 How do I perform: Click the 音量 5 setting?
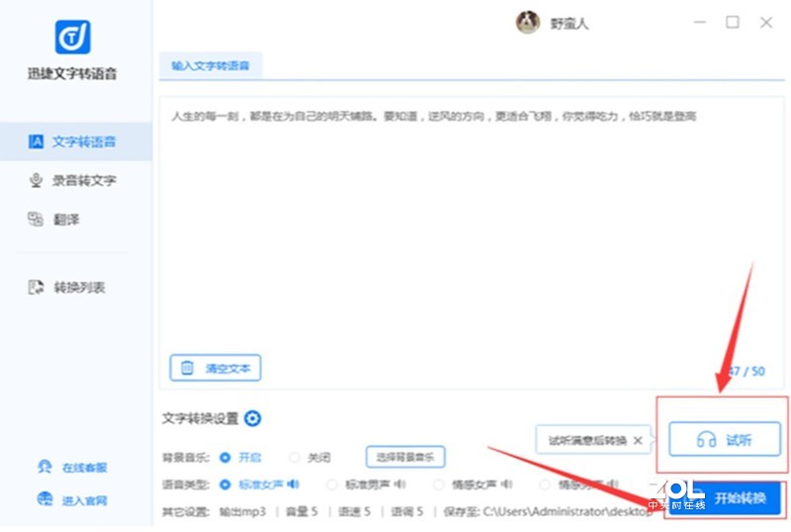click(x=302, y=512)
